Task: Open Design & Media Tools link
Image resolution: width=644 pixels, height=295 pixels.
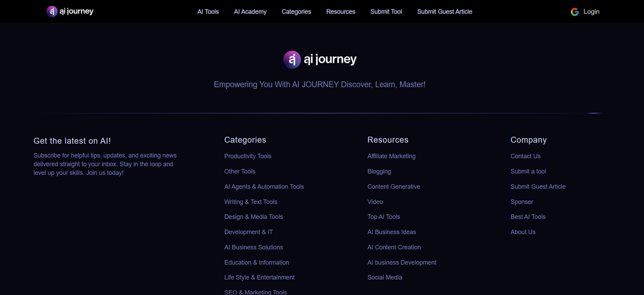Action: click(x=254, y=217)
